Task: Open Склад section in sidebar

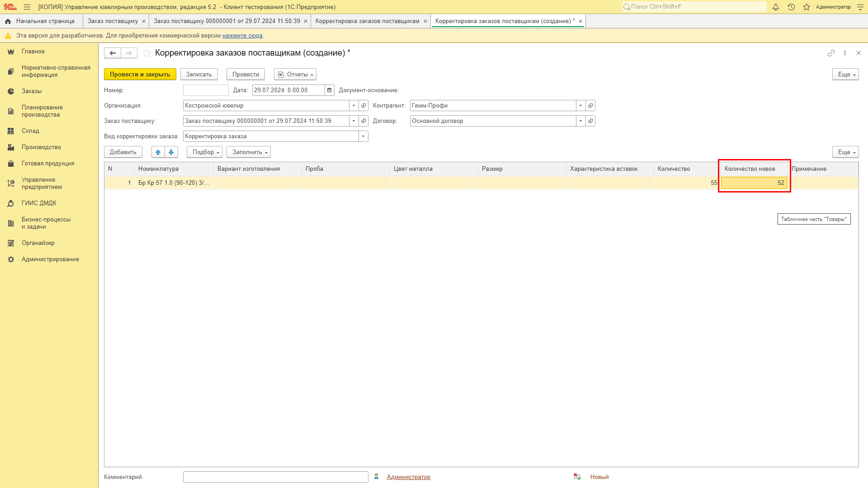Action: [30, 131]
